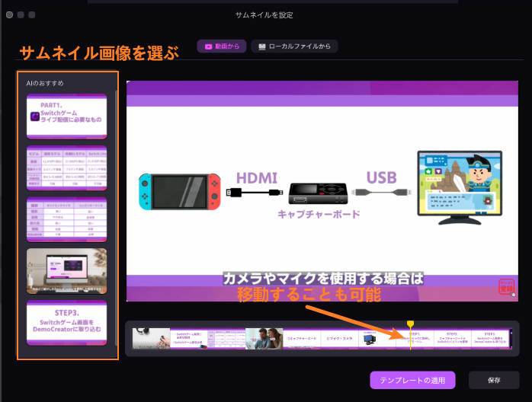532x402 pixels.
Task: Click the キャプチャーボード filmstrip frame
Action: click(302, 338)
